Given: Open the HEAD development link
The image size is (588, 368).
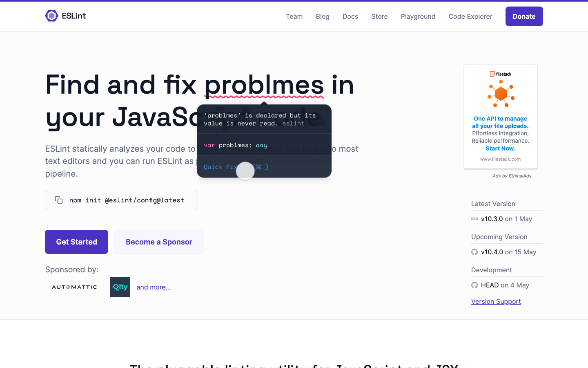Looking at the screenshot, I should [x=490, y=285].
